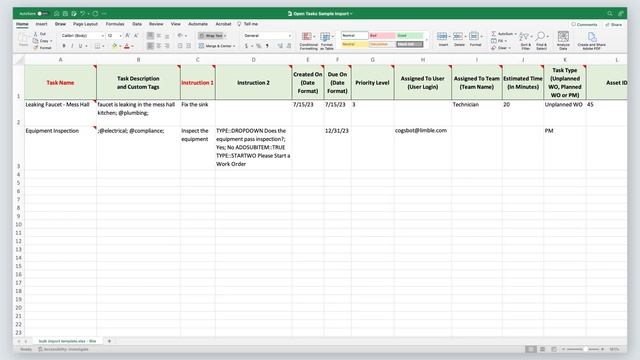Apply the Good cell style
The image size is (640, 360).
[410, 36]
